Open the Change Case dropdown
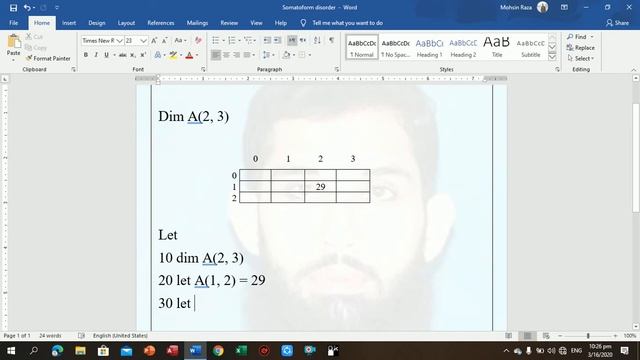The width and height of the screenshot is (640, 360). pyautogui.click(x=180, y=40)
